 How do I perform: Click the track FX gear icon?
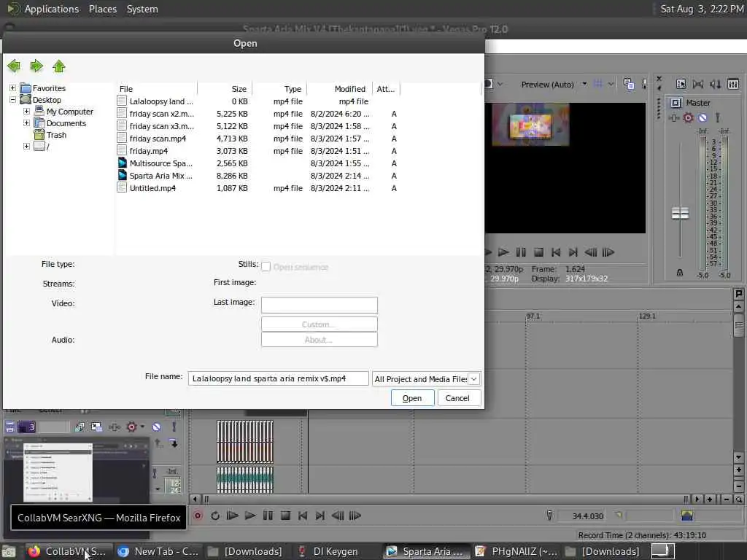pyautogui.click(x=132, y=427)
